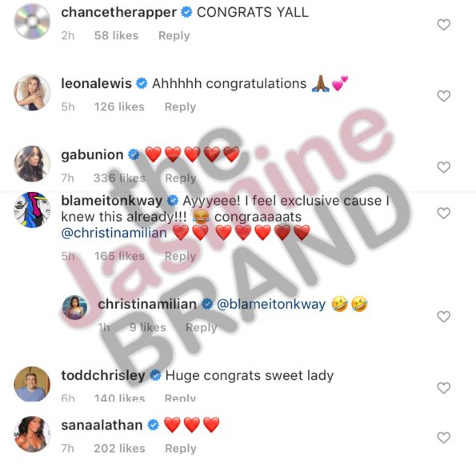Reply to leonalewis's congratulations comment
The image size is (476, 476).
[x=180, y=107]
